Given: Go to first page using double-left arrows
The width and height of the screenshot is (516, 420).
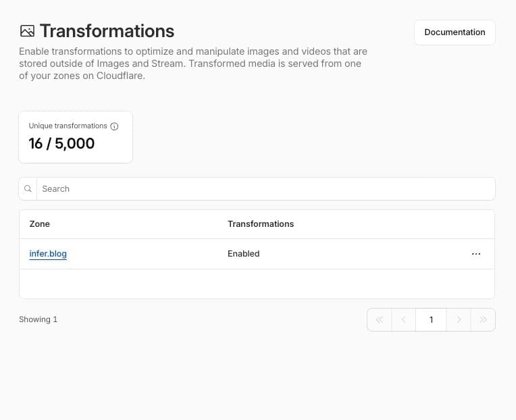Looking at the screenshot, I should click(380, 319).
